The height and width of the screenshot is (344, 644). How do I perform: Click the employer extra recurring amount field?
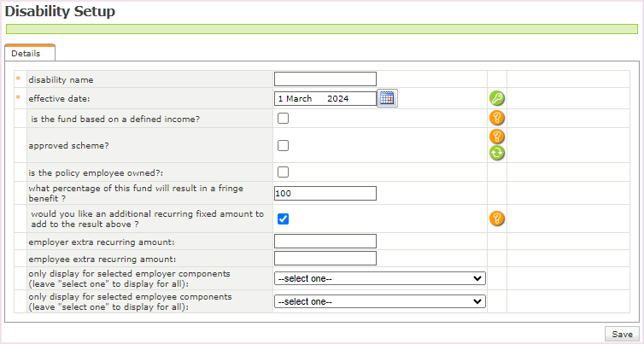(325, 242)
